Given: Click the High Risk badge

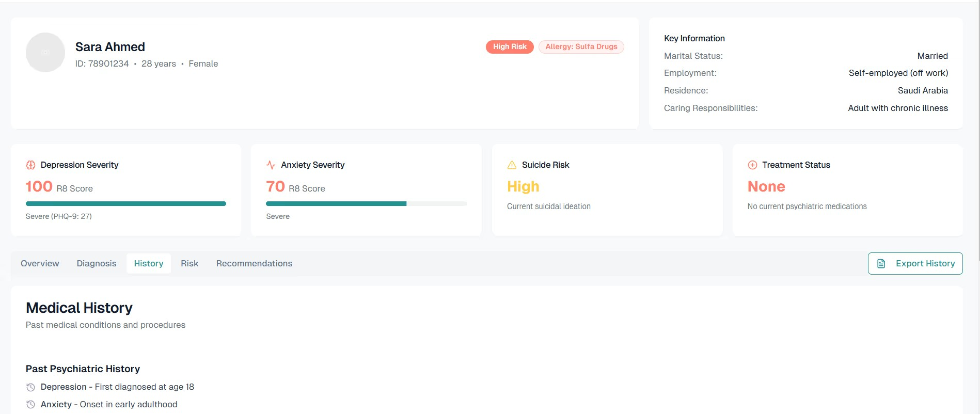Looking at the screenshot, I should click(510, 46).
